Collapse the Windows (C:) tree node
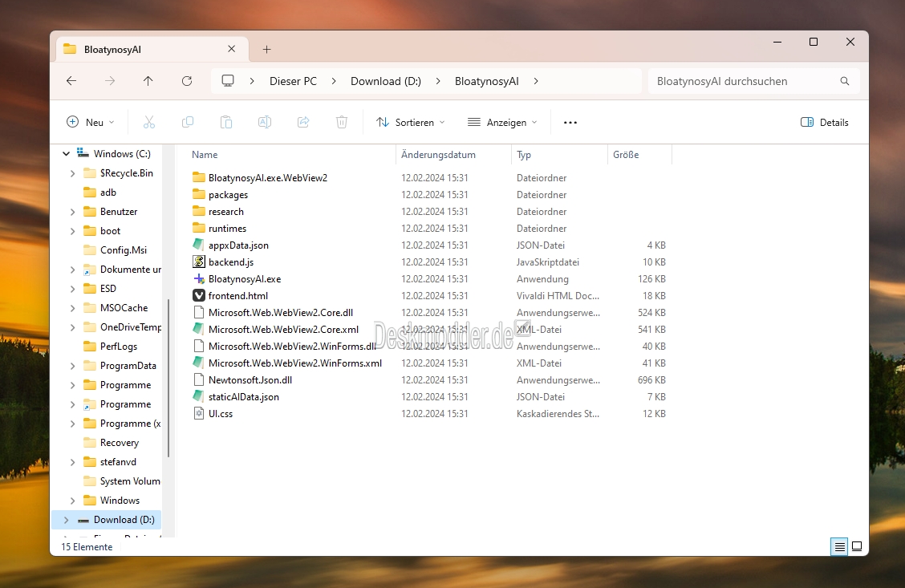 coord(66,153)
